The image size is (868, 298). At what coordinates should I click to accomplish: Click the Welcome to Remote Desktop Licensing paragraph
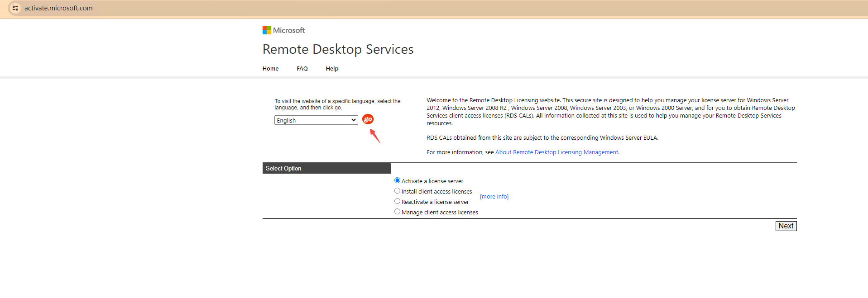click(x=611, y=112)
